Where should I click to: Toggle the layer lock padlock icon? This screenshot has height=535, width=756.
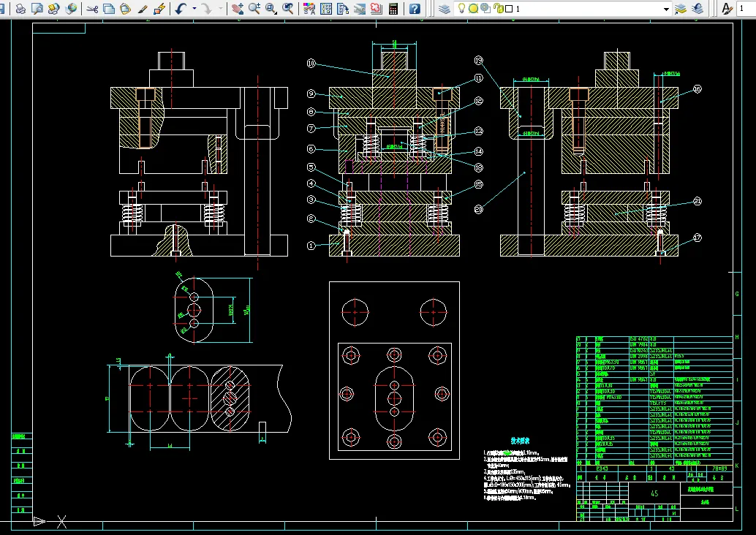click(x=498, y=9)
